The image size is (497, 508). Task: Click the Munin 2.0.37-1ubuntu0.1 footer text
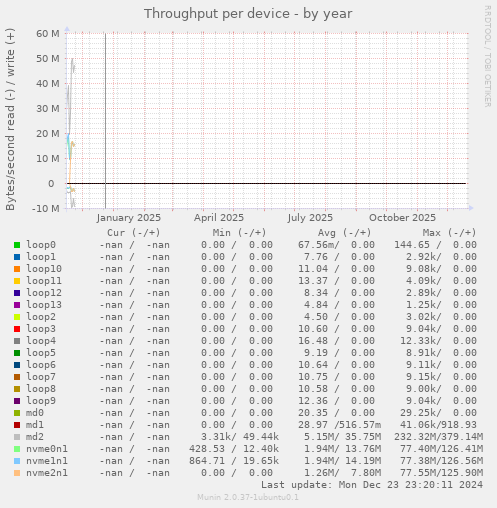click(x=248, y=497)
